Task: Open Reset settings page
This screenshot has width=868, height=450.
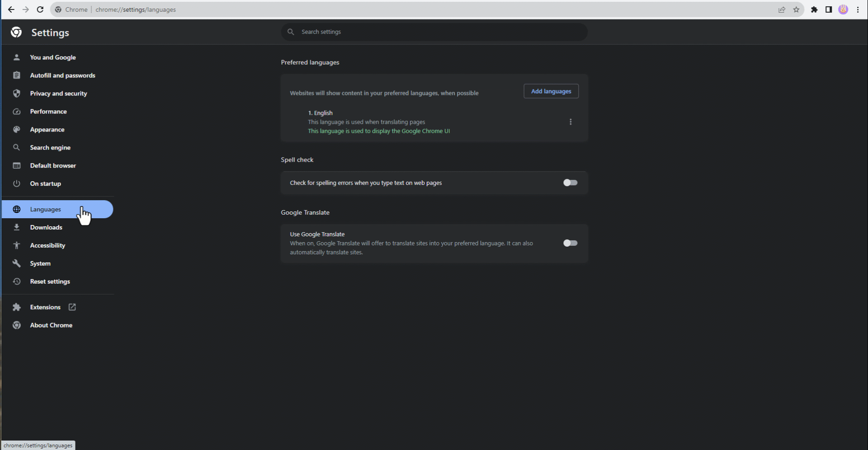Action: [x=50, y=281]
